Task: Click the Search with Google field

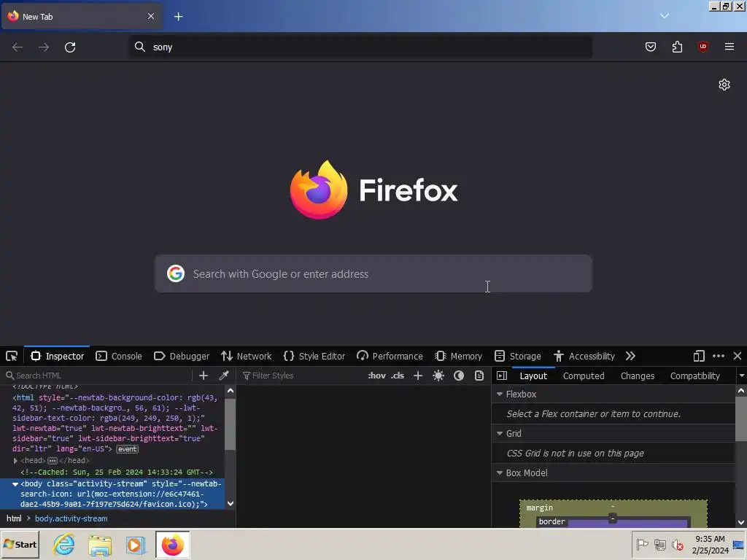Action: coord(373,274)
